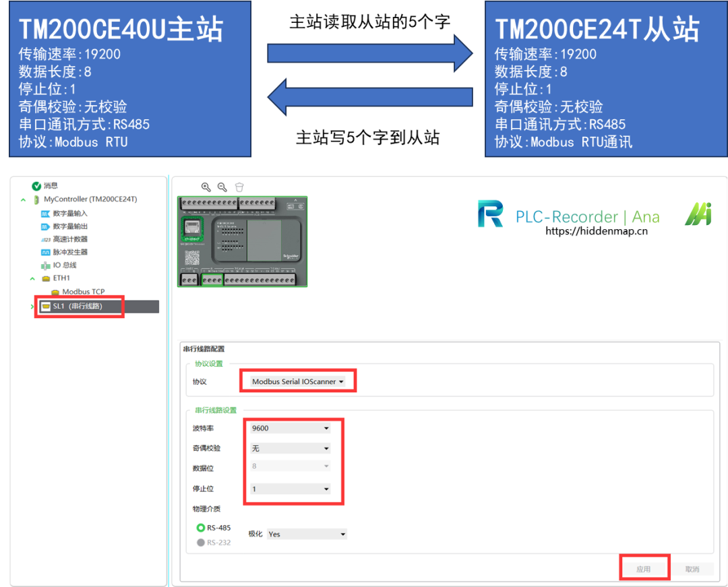Screen dimensions: 728x587
Task: Click the 取消 cancel button
Action: 692,569
